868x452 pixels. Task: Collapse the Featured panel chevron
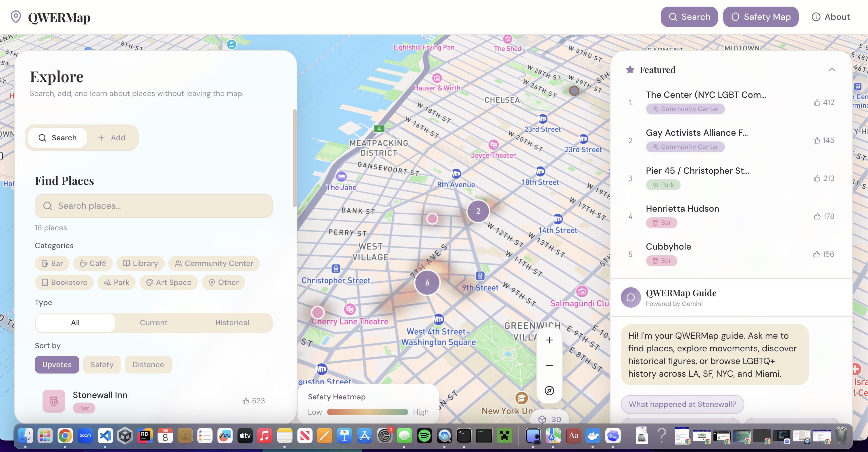pos(831,70)
